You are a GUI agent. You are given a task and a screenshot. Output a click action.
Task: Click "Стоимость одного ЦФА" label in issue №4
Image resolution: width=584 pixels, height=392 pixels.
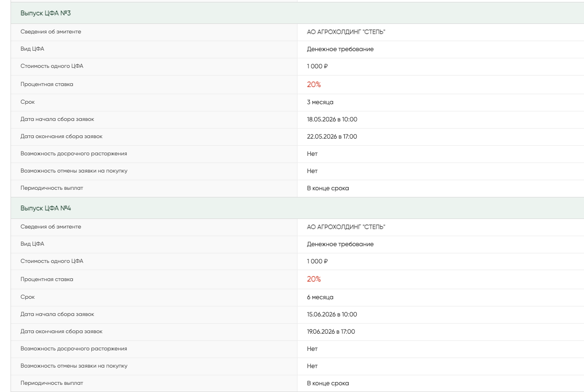(52, 261)
